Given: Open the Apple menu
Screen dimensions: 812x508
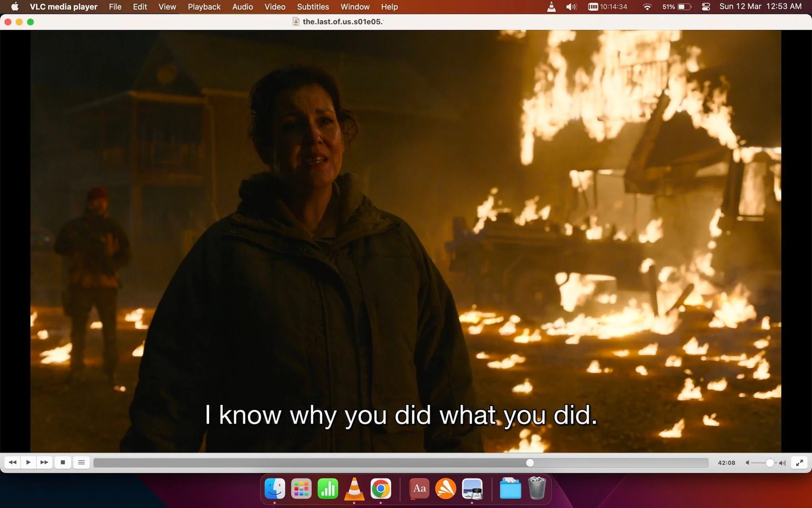Looking at the screenshot, I should (x=15, y=7).
